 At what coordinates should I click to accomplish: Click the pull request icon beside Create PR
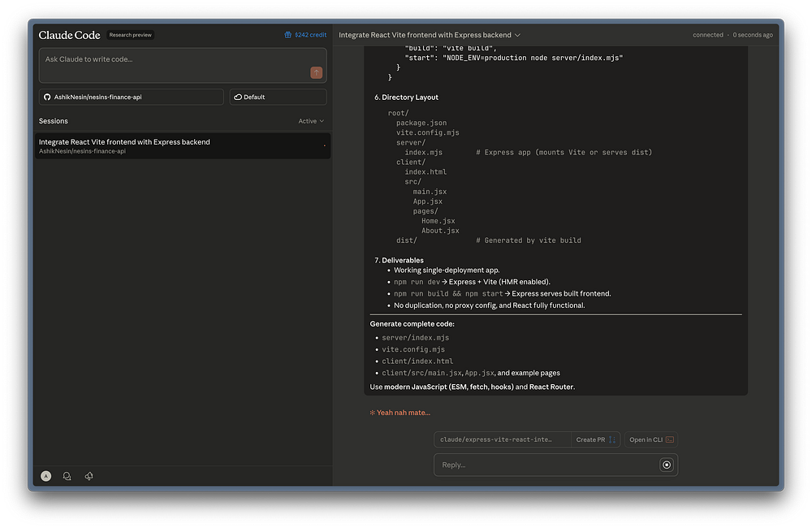point(612,439)
